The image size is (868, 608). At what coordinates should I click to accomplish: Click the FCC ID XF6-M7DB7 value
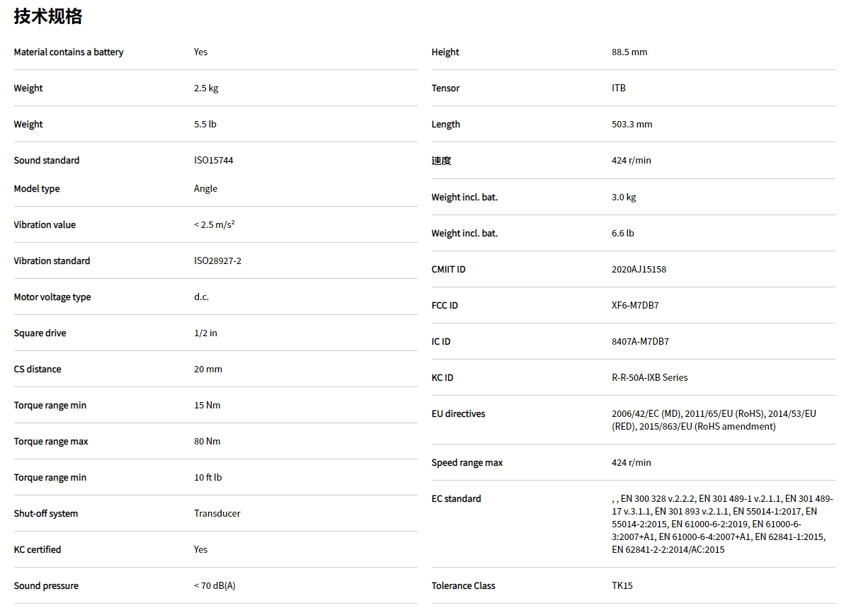(x=635, y=306)
